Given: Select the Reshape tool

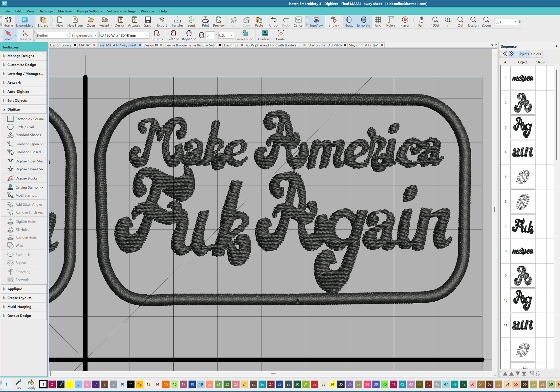Looking at the screenshot, I should coord(25,36).
